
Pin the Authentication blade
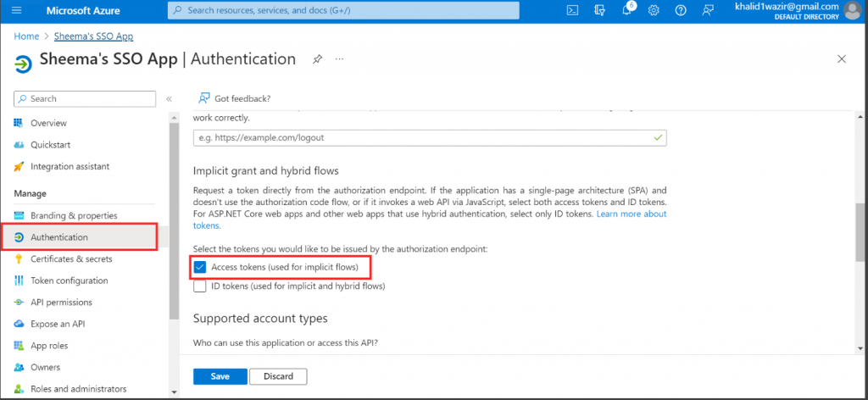click(317, 59)
